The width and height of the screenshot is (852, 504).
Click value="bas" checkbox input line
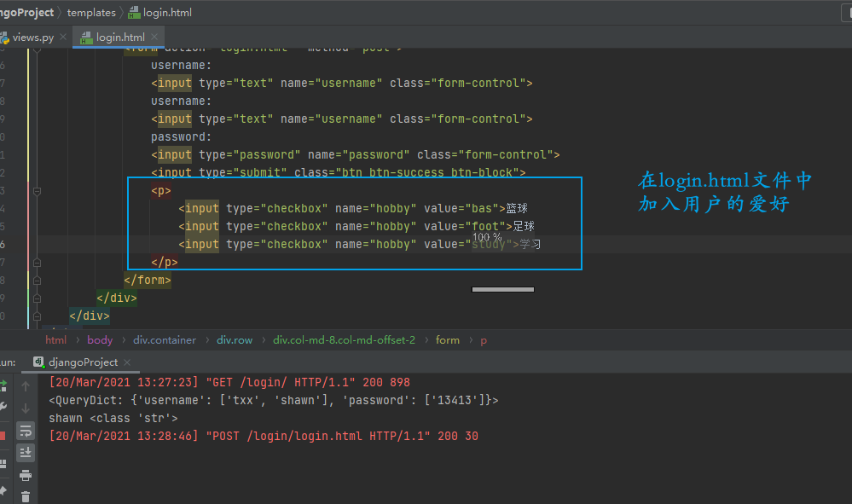tap(353, 209)
